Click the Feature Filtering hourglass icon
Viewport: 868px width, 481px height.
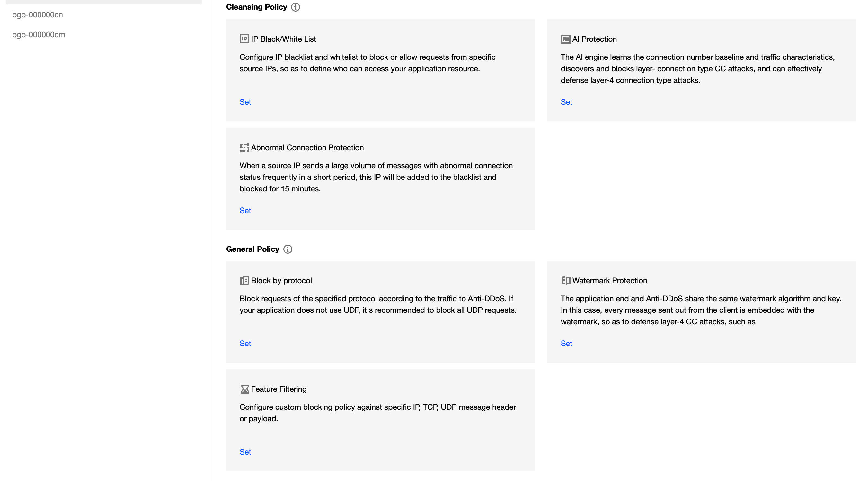tap(245, 389)
